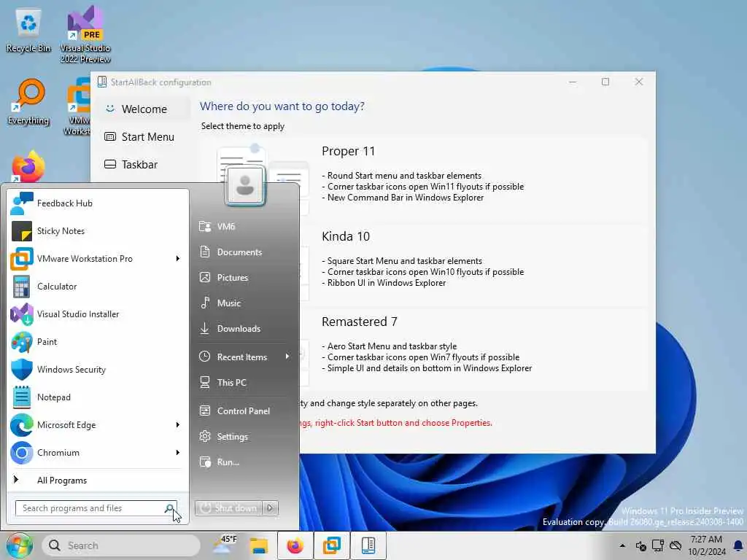This screenshot has width=747, height=560.
Task: Switch to Taskbar tab in StartAllBack
Action: [x=142, y=164]
